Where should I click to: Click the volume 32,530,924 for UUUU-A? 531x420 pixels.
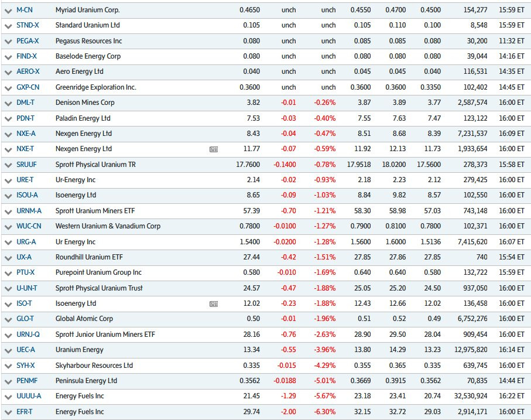pyautogui.click(x=471, y=396)
